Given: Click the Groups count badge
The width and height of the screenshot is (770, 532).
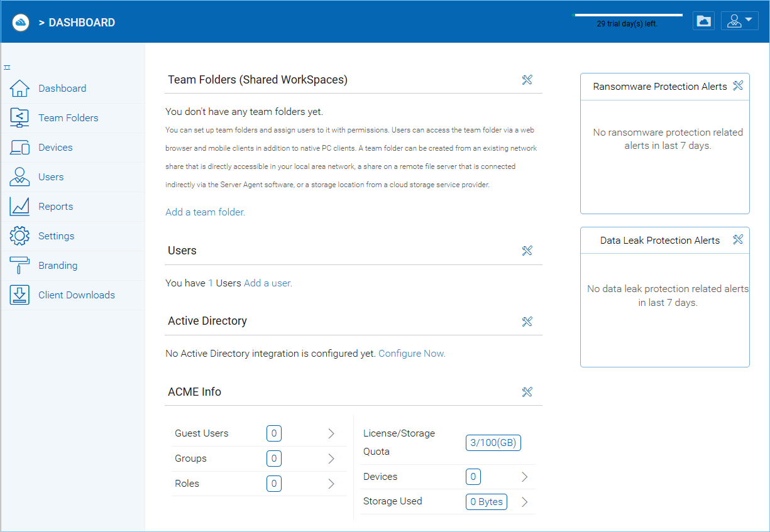Looking at the screenshot, I should pyautogui.click(x=273, y=459).
